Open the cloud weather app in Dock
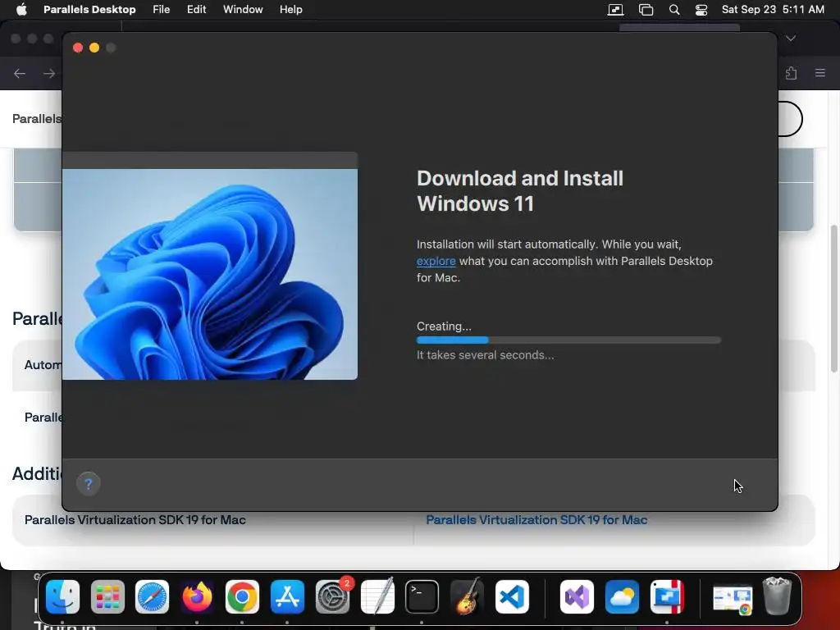 coord(622,597)
